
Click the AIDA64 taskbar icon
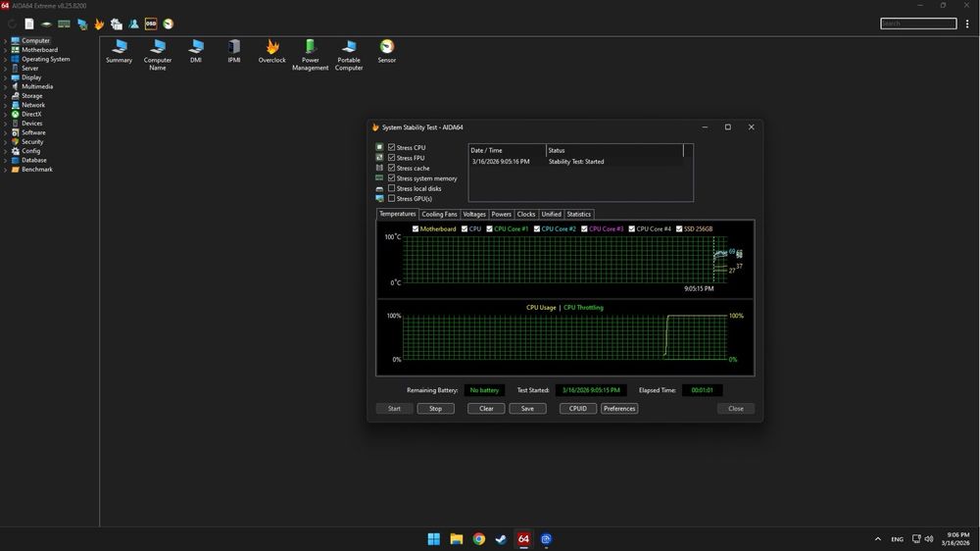(x=523, y=538)
